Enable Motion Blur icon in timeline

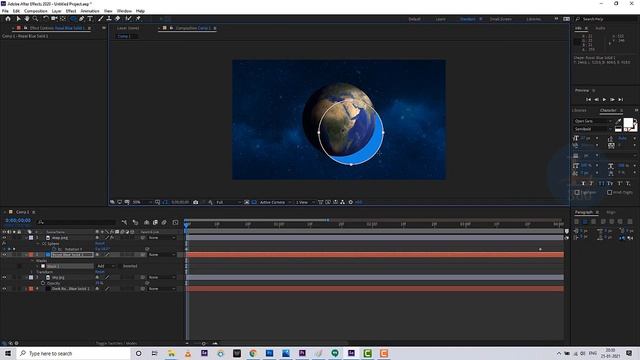164,222
